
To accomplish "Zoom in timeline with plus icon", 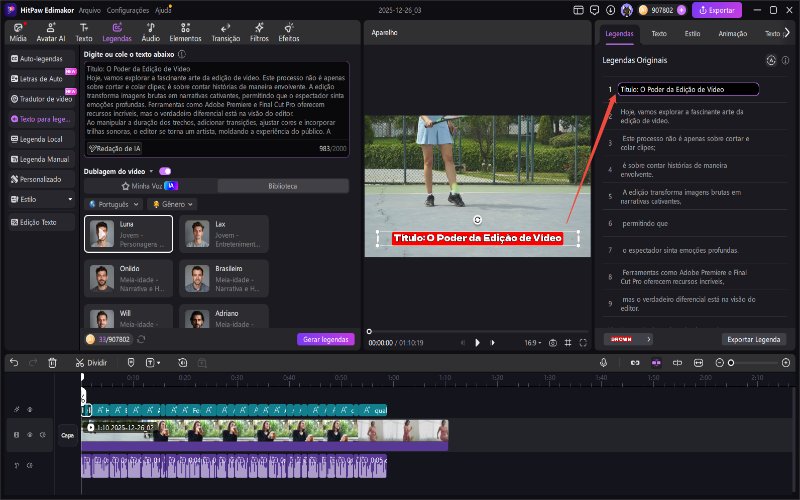I will click(786, 363).
